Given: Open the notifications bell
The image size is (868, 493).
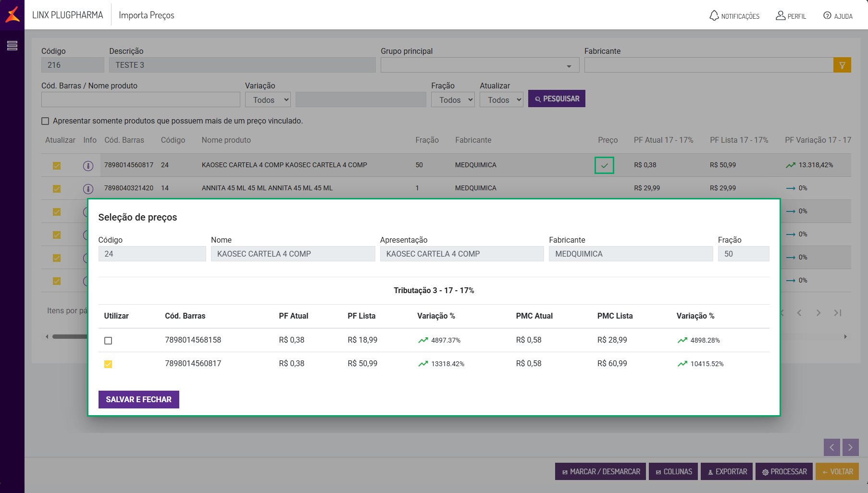Looking at the screenshot, I should pos(714,16).
